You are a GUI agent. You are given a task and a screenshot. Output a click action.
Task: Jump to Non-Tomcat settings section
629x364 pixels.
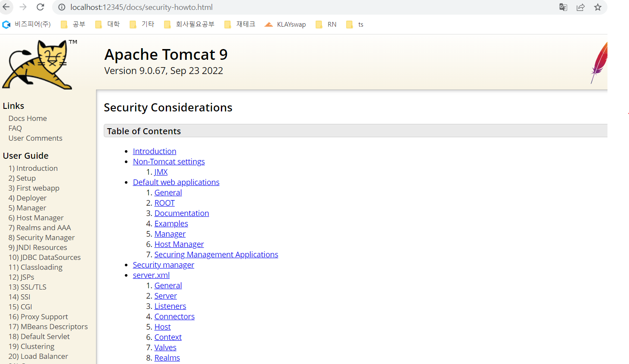coord(169,162)
